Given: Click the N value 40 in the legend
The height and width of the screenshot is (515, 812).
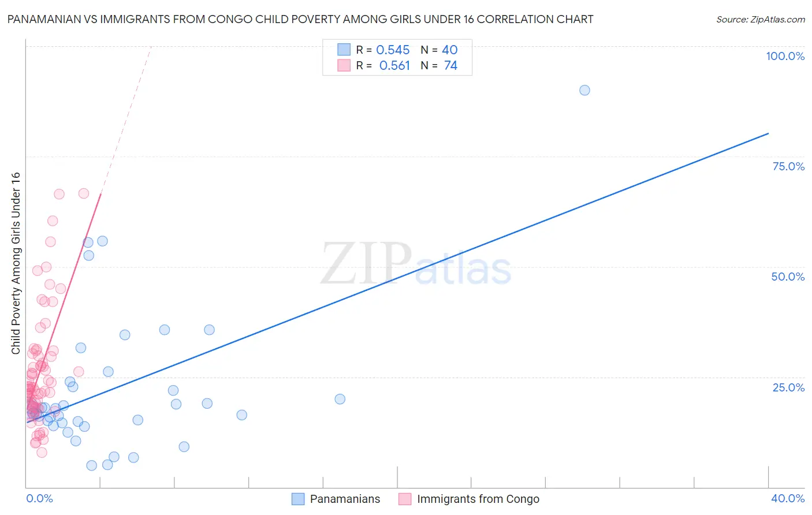Looking at the screenshot, I should click(450, 50).
